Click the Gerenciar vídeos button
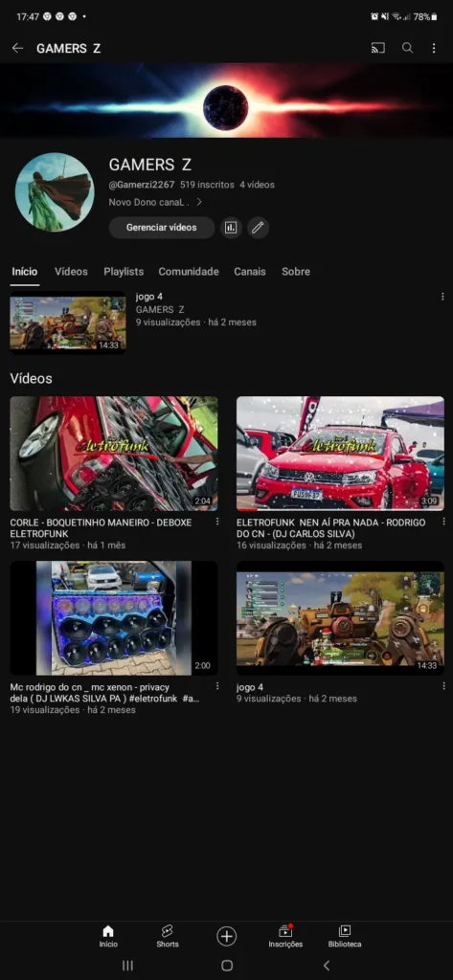 pos(162,228)
